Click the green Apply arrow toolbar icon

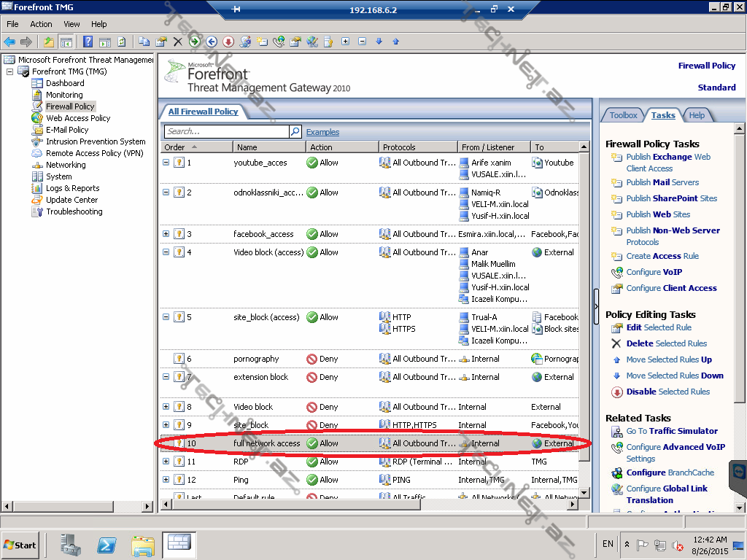click(194, 42)
